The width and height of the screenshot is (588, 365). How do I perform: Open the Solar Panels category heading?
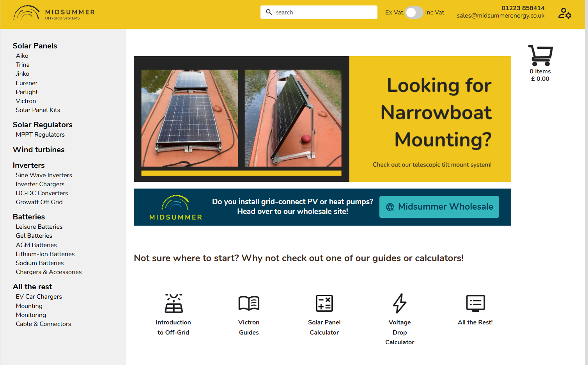(x=35, y=46)
